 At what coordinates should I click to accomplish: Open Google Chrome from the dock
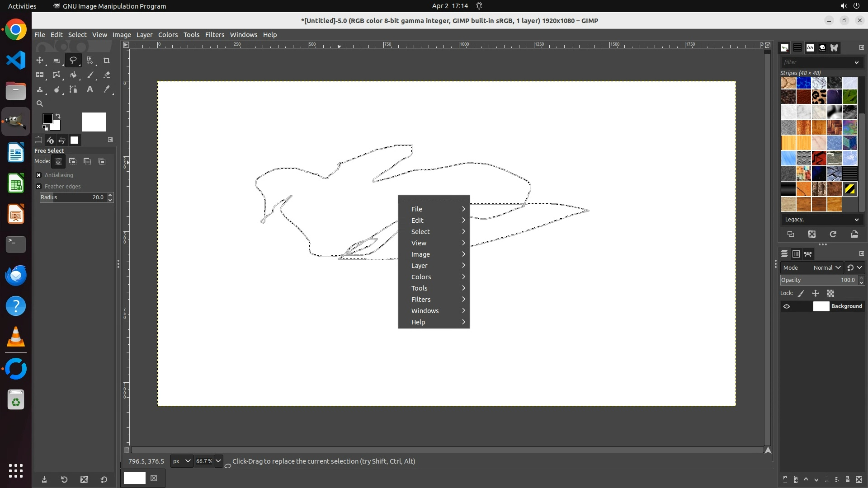coord(16,30)
